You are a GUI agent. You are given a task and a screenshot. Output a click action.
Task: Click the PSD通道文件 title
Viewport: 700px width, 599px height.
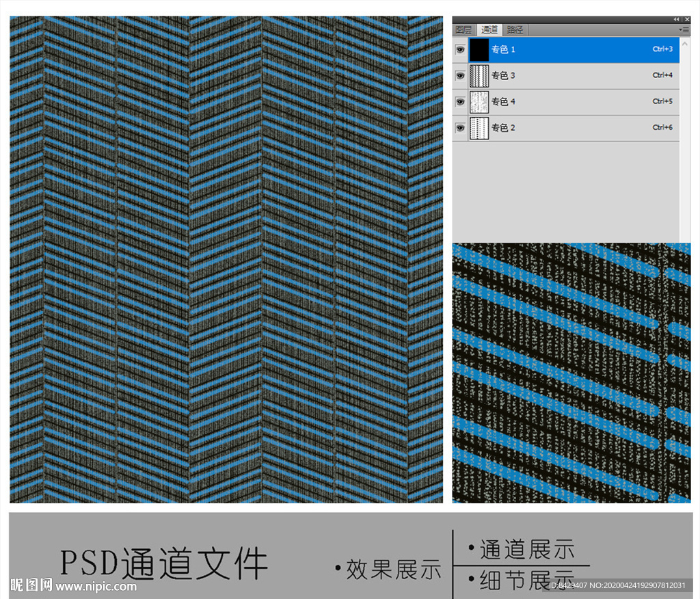point(164,563)
